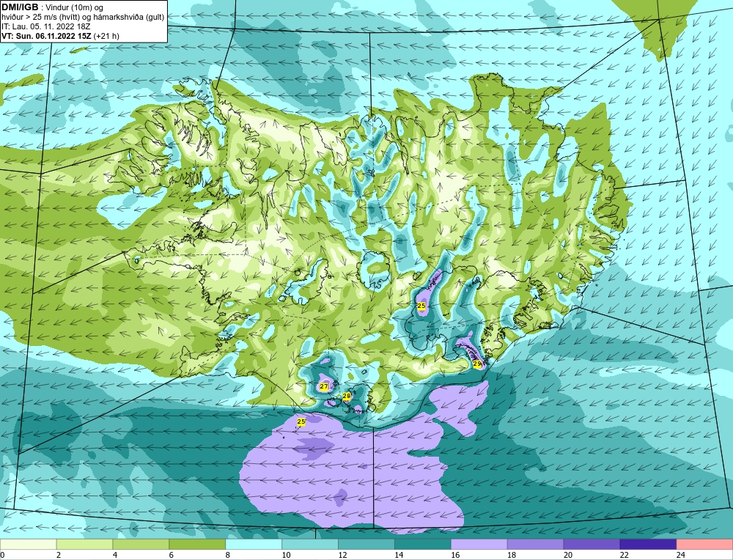733x560 pixels.
Task: Select the medium purple 18–20 legend swatch
Action: pos(535,545)
